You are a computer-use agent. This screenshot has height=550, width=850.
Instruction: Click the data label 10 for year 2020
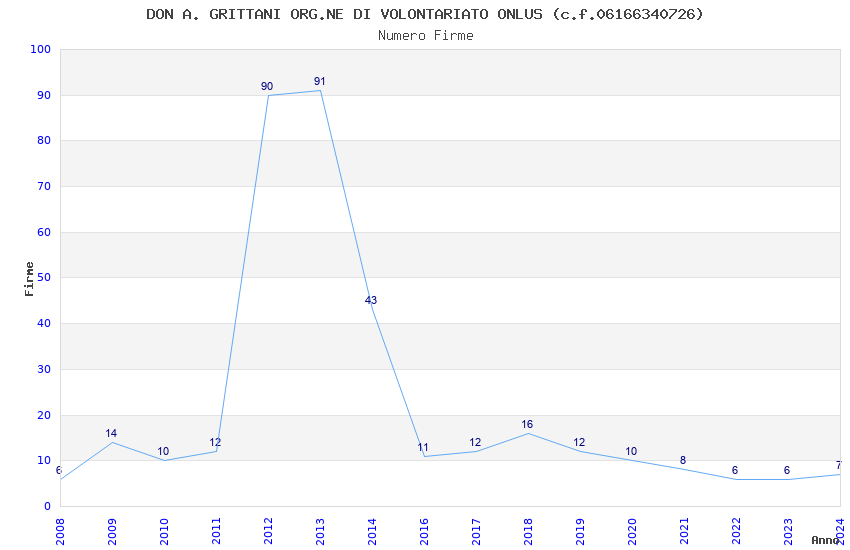(631, 451)
